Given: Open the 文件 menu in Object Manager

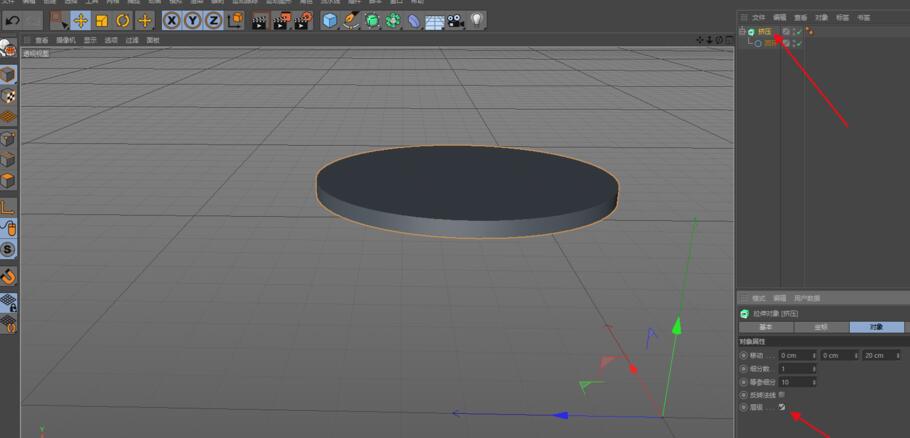Looking at the screenshot, I should pos(758,18).
